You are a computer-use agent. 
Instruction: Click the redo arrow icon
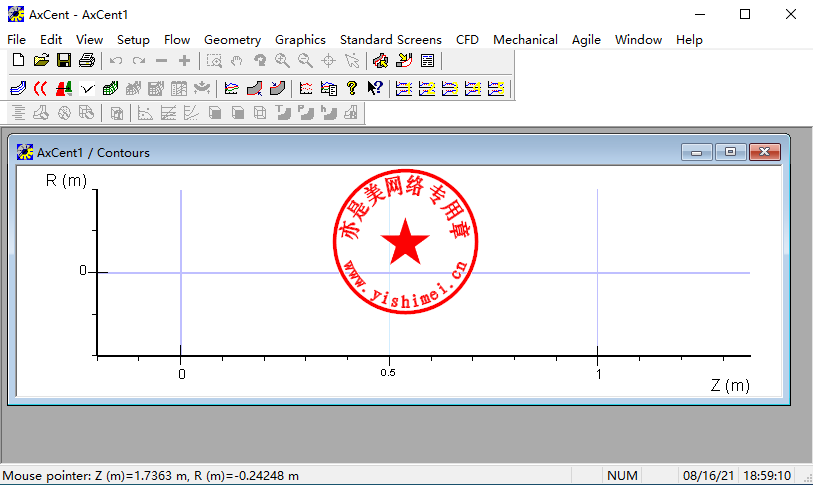[x=138, y=61]
